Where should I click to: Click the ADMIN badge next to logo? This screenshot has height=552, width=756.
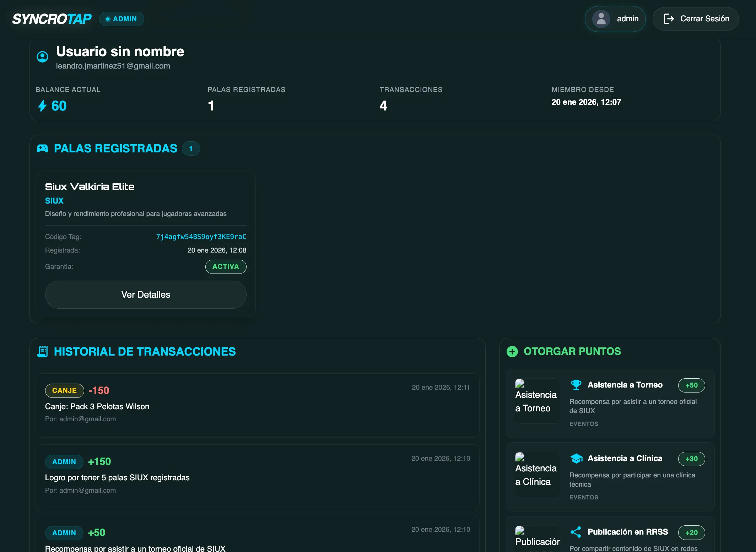pyautogui.click(x=121, y=19)
